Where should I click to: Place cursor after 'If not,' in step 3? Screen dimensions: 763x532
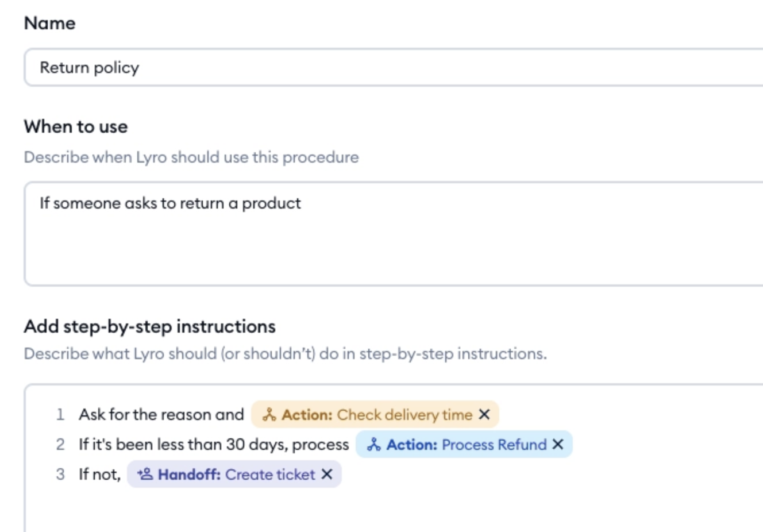[x=122, y=475]
